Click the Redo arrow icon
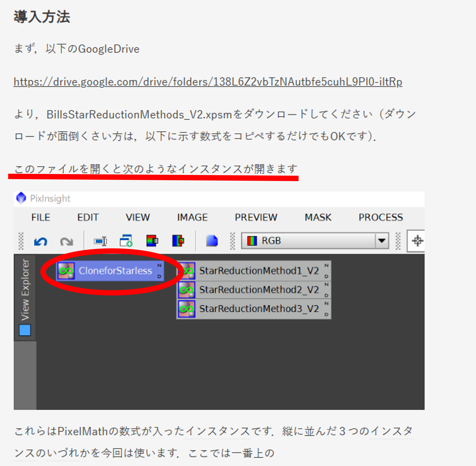The height and width of the screenshot is (466, 476). tap(67, 241)
